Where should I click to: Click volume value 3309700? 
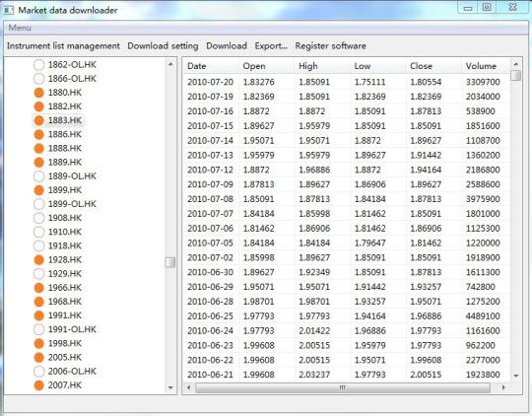[x=483, y=82]
